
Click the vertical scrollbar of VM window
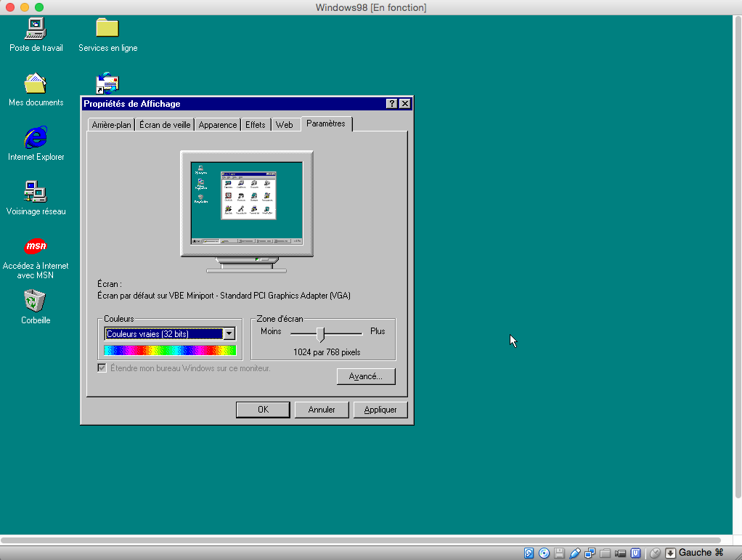point(738,258)
